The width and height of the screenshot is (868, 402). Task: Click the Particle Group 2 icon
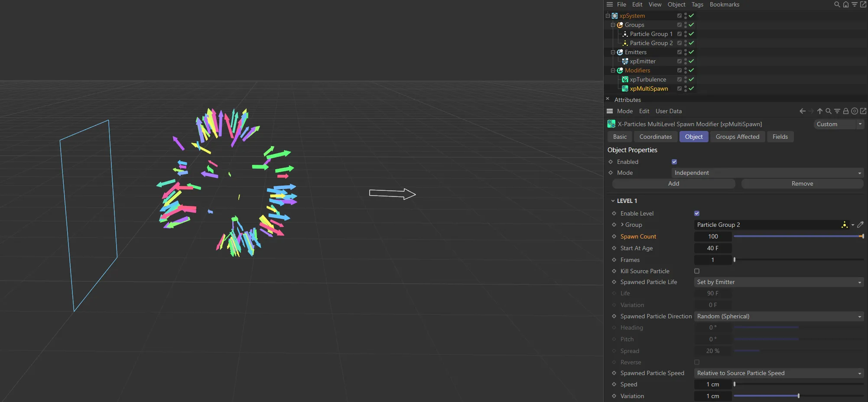625,43
